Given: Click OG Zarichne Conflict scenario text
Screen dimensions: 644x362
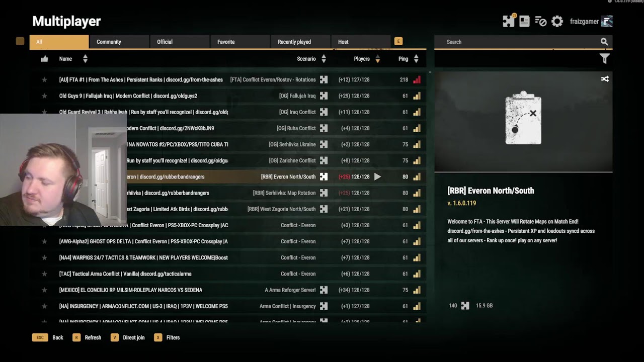Looking at the screenshot, I should 292,161.
